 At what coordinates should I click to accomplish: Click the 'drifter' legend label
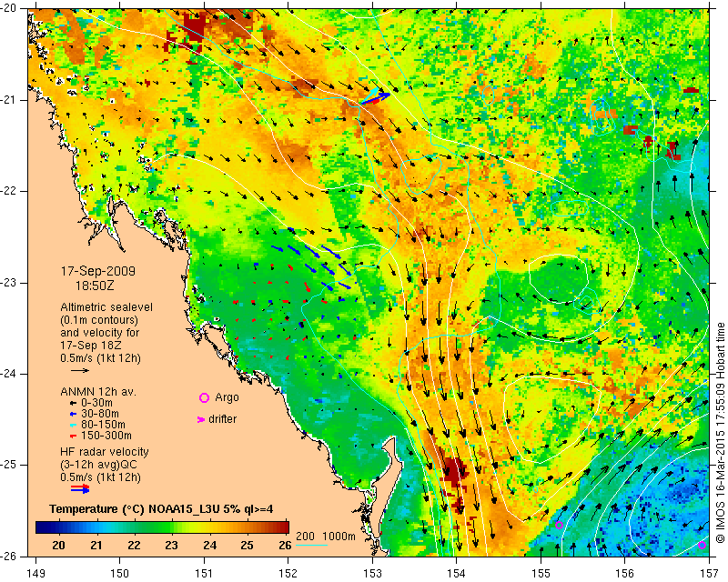(x=222, y=419)
